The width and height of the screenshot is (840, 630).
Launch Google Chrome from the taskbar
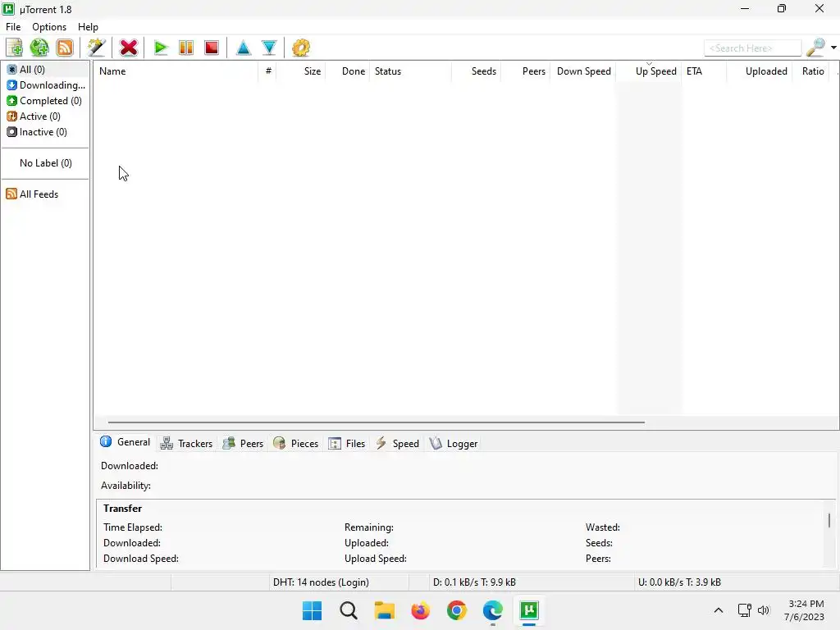(457, 610)
